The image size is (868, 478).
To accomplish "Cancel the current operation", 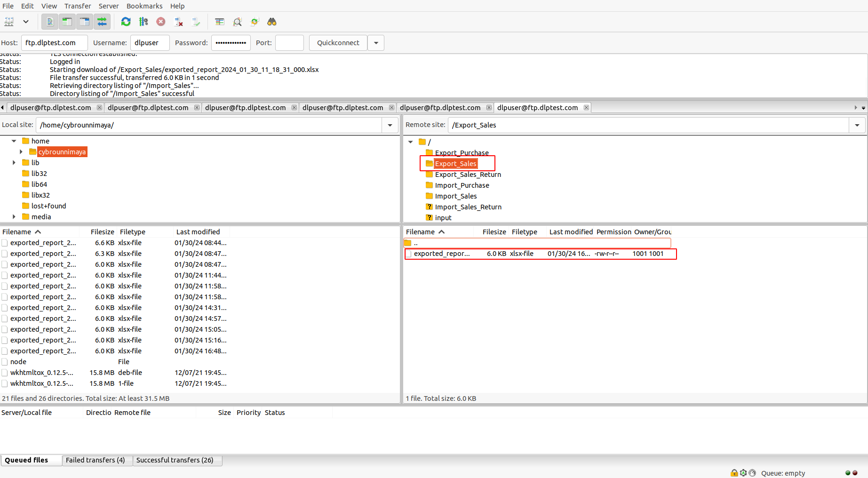I will tap(161, 22).
